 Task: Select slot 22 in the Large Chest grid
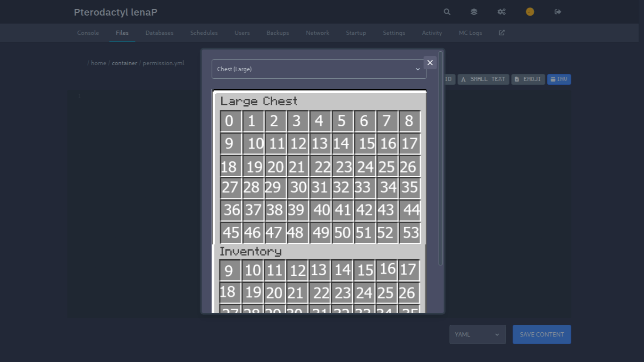tap(322, 166)
